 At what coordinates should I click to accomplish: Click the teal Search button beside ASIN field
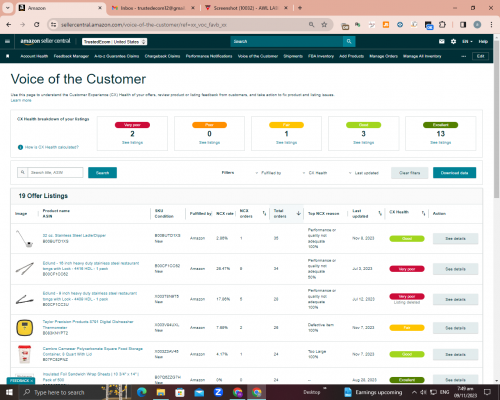coord(102,173)
